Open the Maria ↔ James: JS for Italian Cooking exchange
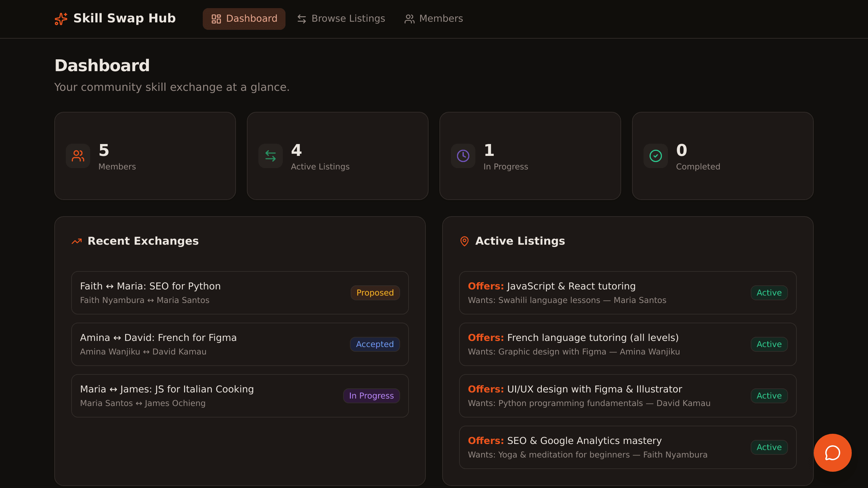This screenshot has height=488, width=868. tap(240, 396)
